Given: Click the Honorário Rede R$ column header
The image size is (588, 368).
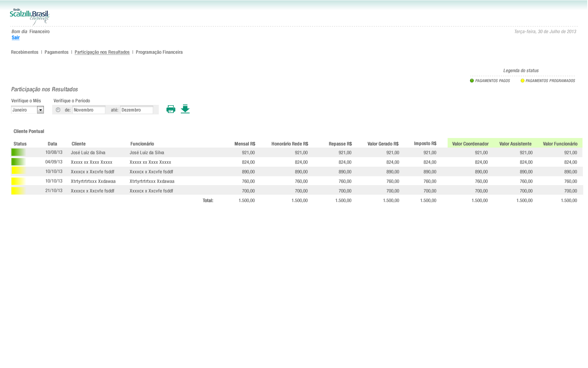Looking at the screenshot, I should tap(290, 144).
